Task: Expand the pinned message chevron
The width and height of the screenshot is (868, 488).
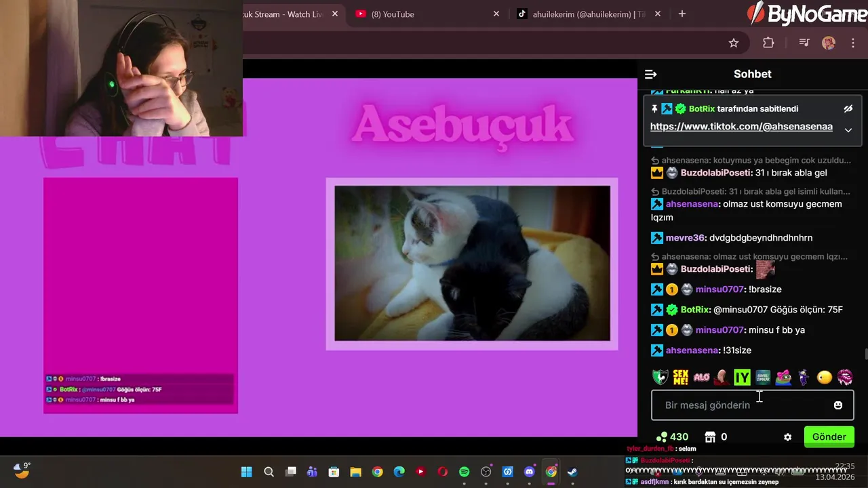Action: pos(848,130)
